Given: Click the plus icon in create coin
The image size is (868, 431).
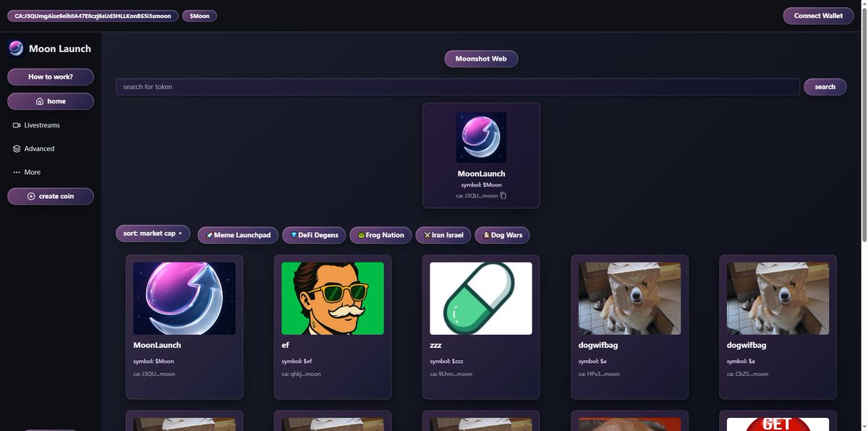Looking at the screenshot, I should 31,196.
